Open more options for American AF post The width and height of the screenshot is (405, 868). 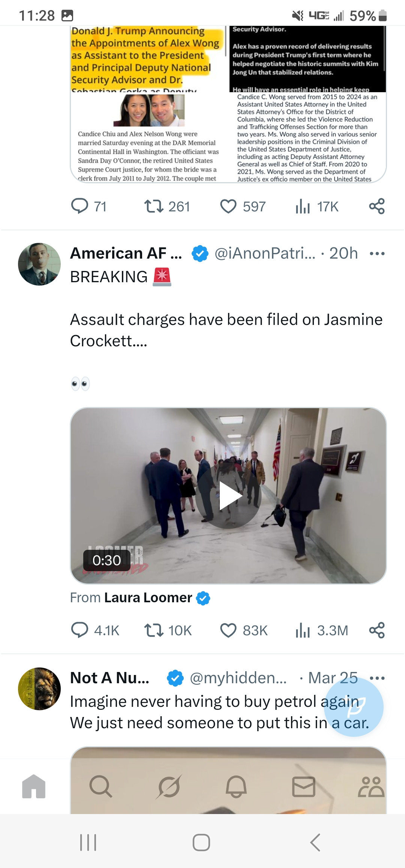point(377,254)
